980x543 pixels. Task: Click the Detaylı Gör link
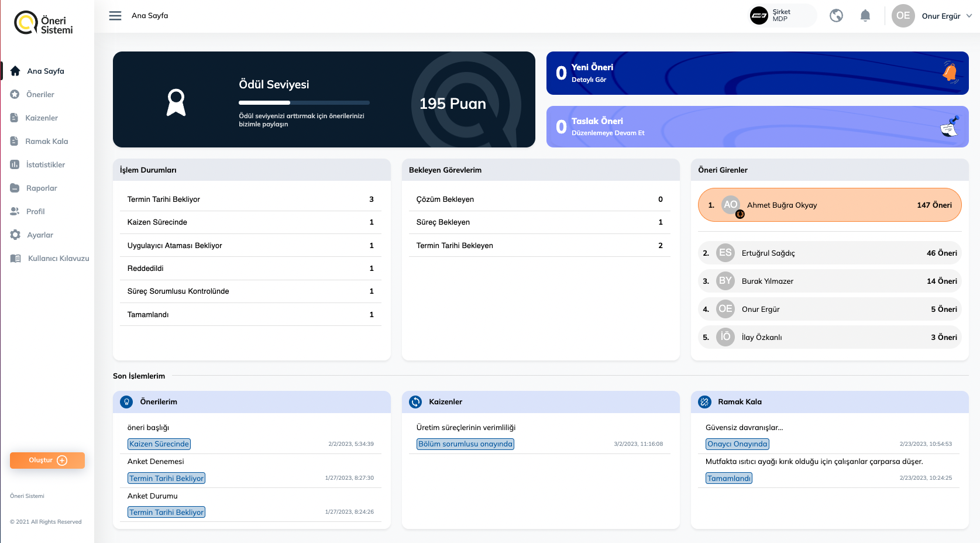coord(589,80)
